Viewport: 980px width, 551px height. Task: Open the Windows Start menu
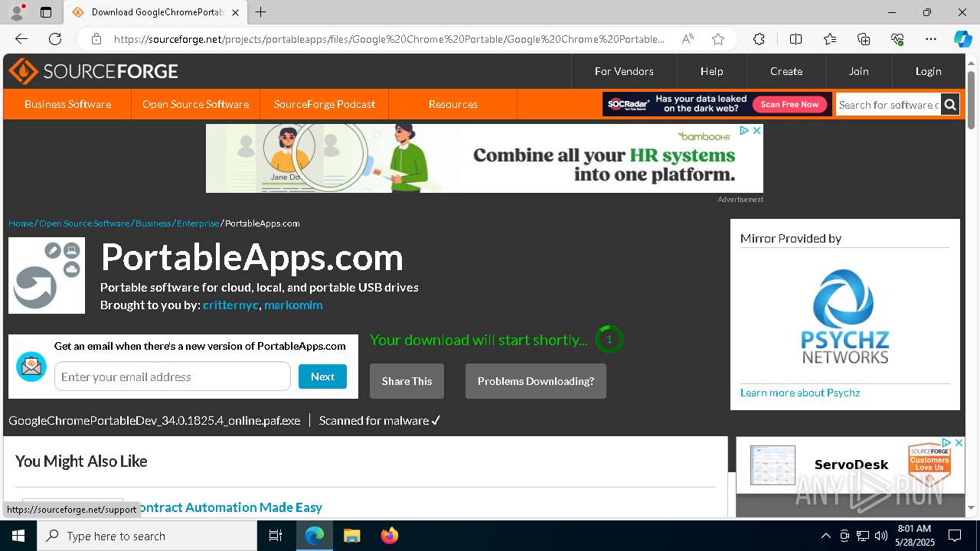coord(18,536)
